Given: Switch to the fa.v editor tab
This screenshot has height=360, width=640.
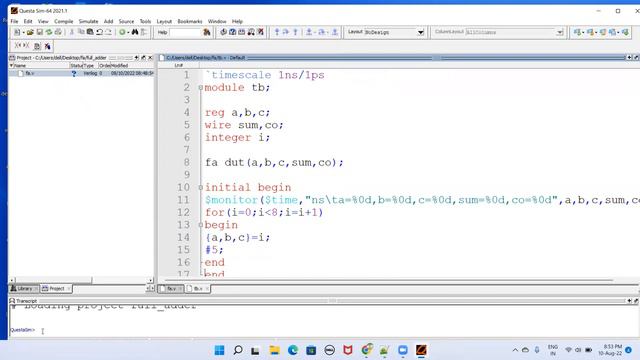Looking at the screenshot, I should click(171, 289).
